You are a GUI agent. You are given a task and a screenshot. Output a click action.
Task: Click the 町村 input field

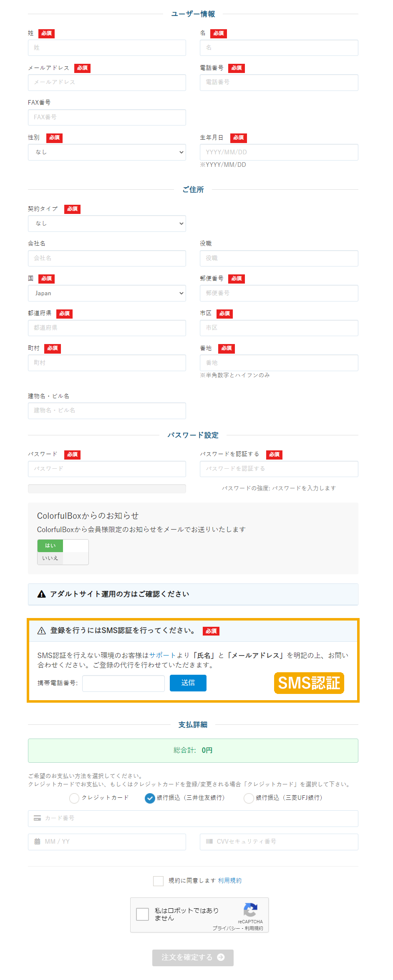click(x=107, y=363)
